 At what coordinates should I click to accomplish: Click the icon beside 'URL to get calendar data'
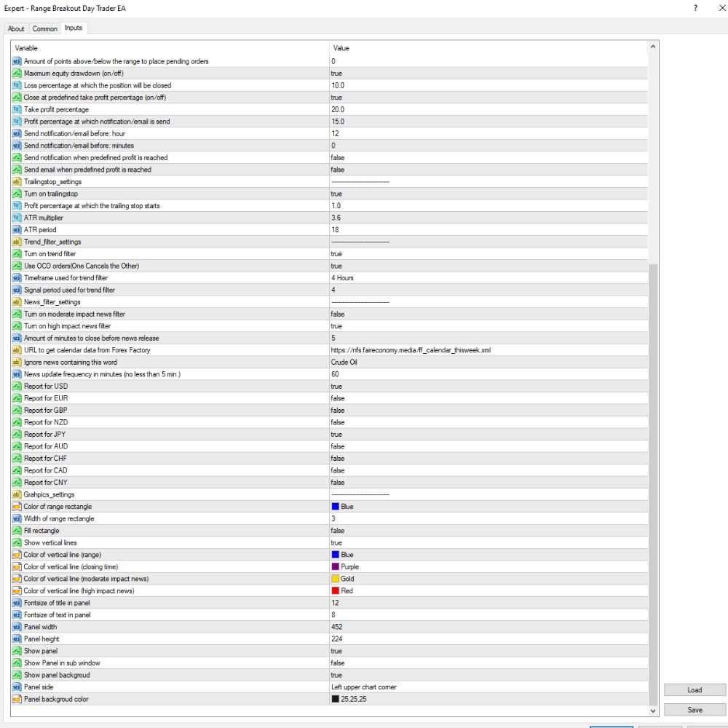click(17, 350)
